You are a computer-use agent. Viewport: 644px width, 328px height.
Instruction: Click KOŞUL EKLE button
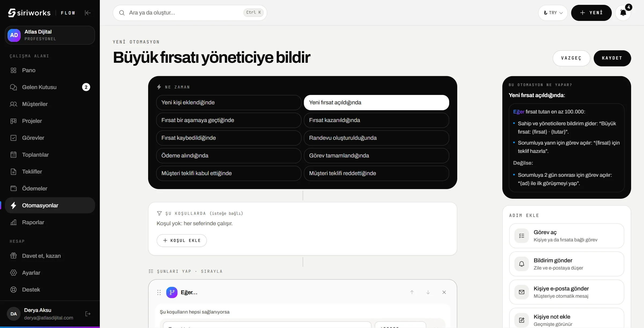[x=182, y=241]
